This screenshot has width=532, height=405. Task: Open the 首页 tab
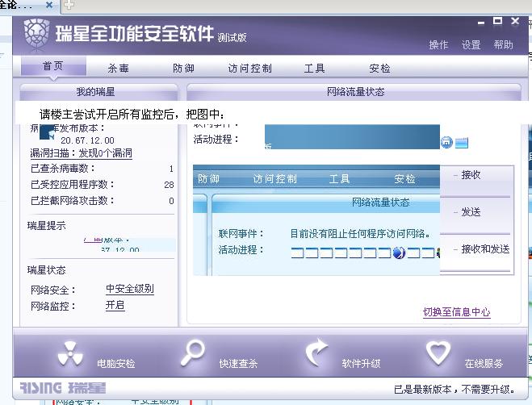pyautogui.click(x=53, y=66)
